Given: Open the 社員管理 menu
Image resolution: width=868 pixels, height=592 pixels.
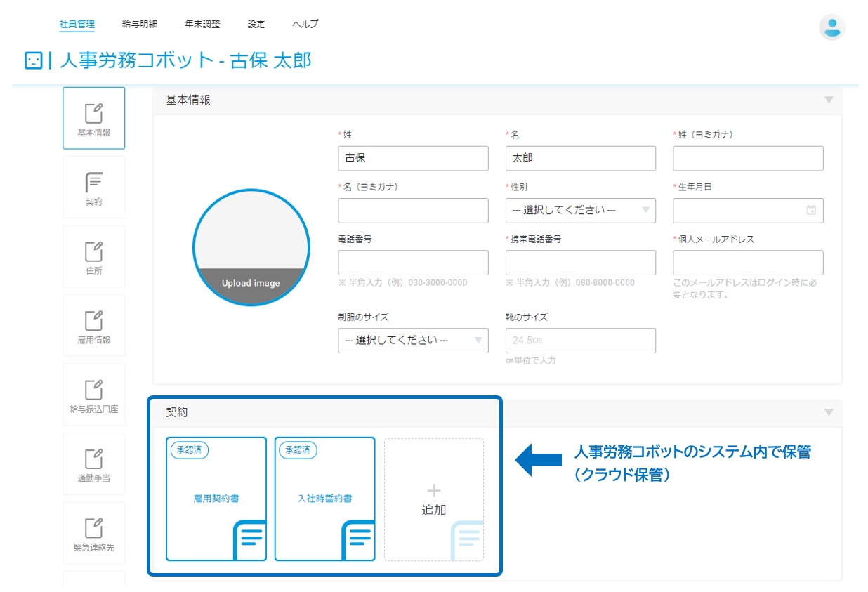Looking at the screenshot, I should pyautogui.click(x=77, y=24).
